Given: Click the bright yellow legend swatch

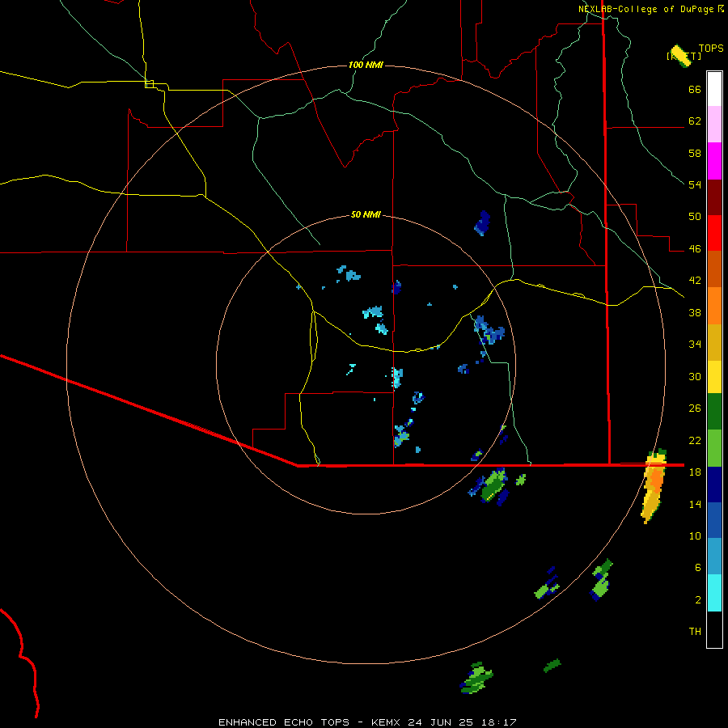Looking at the screenshot, I should (x=714, y=377).
